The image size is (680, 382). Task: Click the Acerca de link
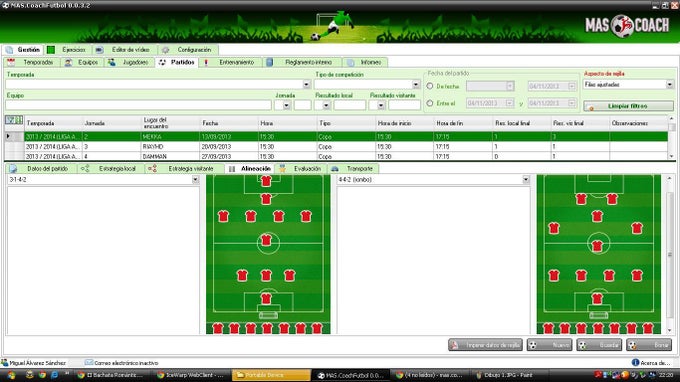[655, 363]
